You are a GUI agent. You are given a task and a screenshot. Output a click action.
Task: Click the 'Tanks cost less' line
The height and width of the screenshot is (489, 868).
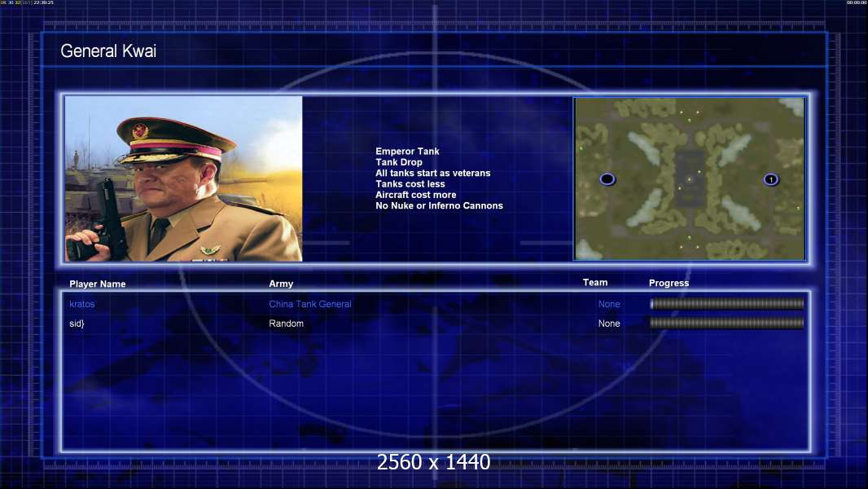tap(410, 184)
